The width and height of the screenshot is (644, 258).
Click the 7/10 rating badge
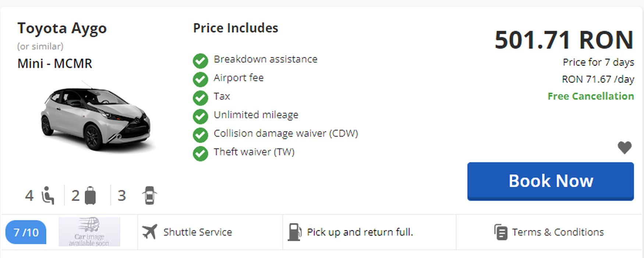point(26,232)
